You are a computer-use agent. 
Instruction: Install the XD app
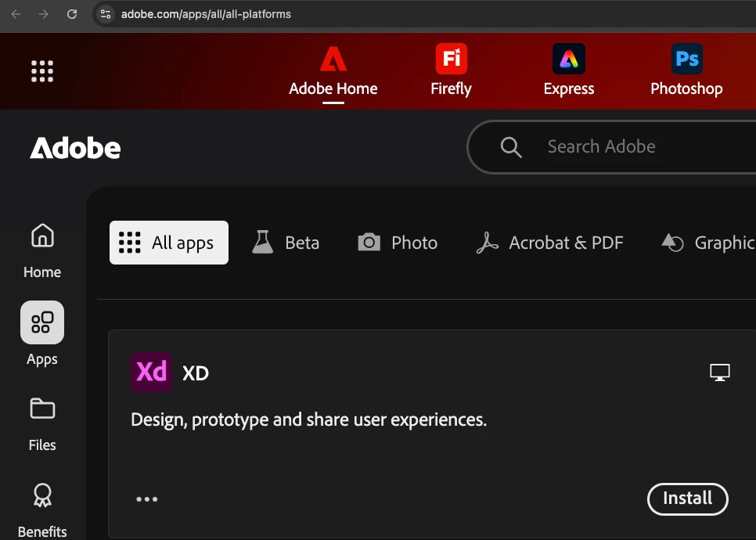point(688,499)
